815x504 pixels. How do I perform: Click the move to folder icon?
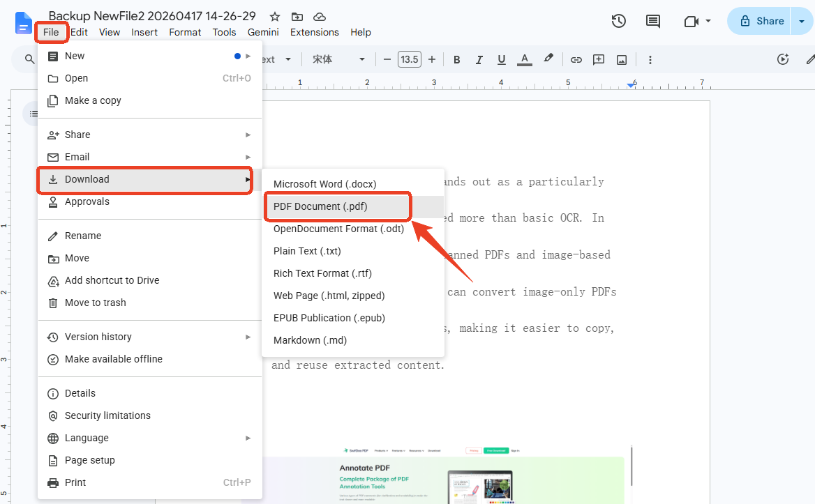tap(297, 17)
